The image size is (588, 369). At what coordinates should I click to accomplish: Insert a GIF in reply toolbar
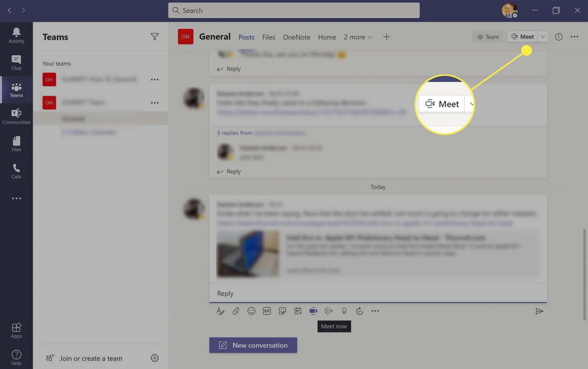(267, 311)
